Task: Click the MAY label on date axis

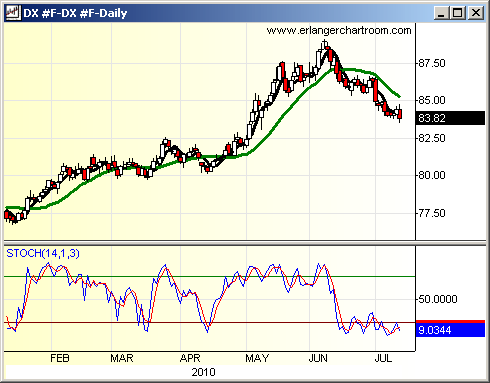Action: pos(257,358)
